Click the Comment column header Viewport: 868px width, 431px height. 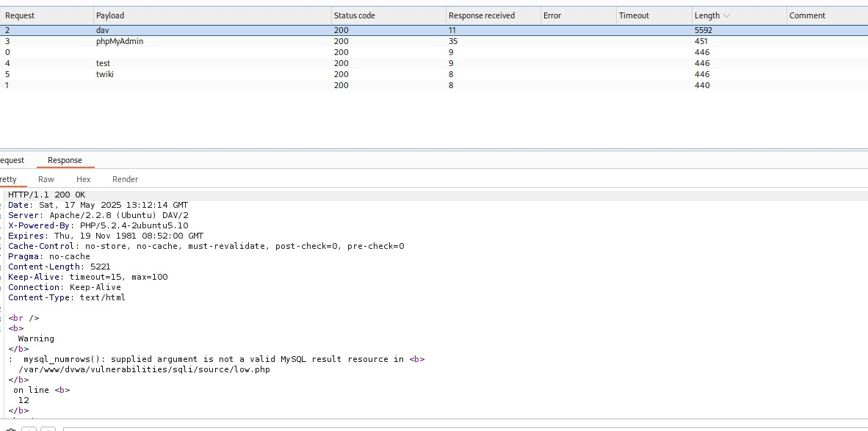pyautogui.click(x=807, y=15)
